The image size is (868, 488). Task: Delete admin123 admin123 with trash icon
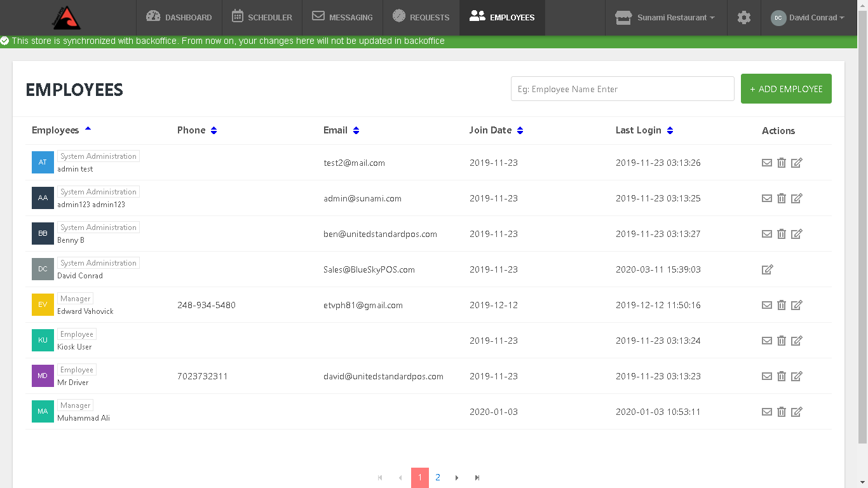(x=782, y=198)
